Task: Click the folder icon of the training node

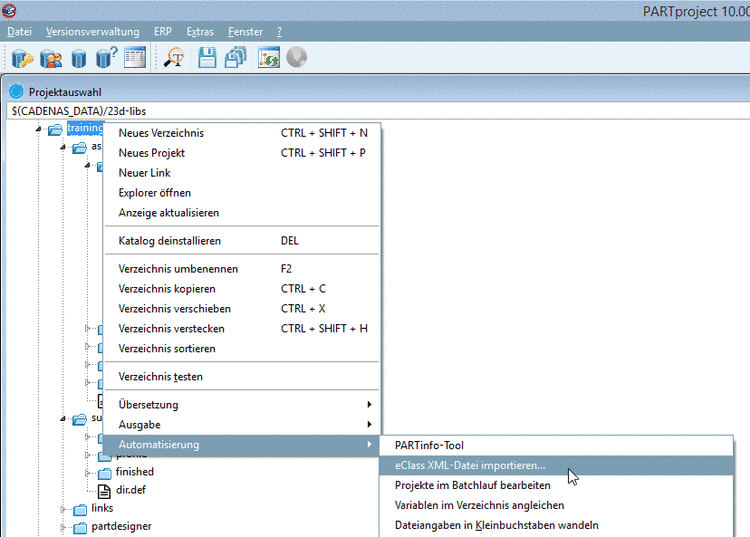Action: pos(55,129)
